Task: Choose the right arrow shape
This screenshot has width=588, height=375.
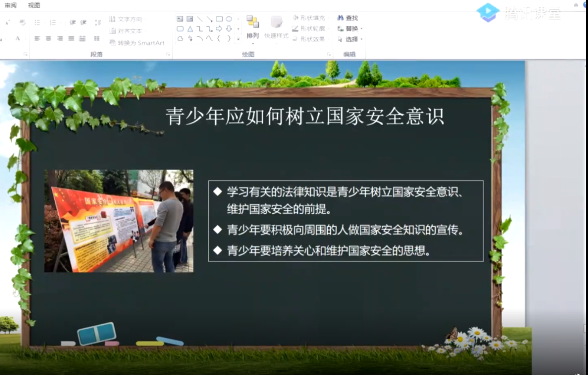Action: point(219,29)
